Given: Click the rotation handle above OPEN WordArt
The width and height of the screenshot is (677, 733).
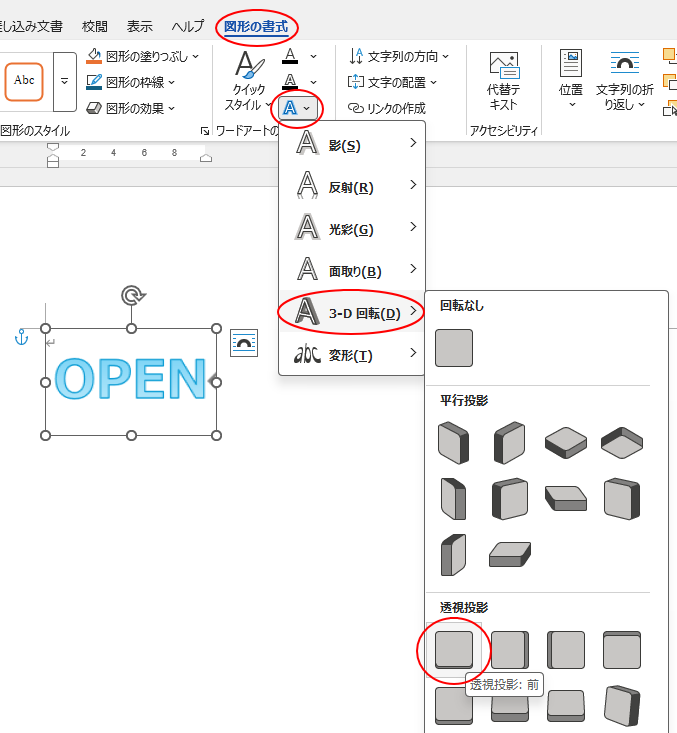Looking at the screenshot, I should (x=133, y=296).
